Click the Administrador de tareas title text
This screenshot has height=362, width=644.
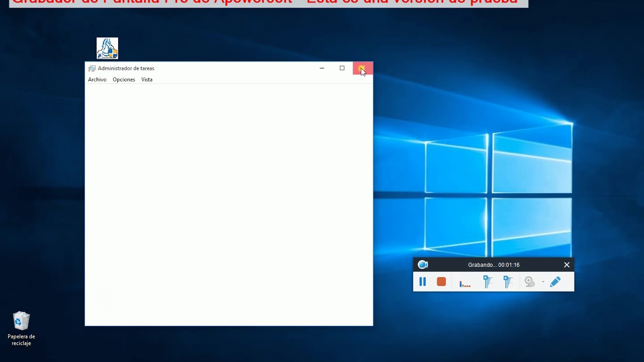[x=126, y=68]
